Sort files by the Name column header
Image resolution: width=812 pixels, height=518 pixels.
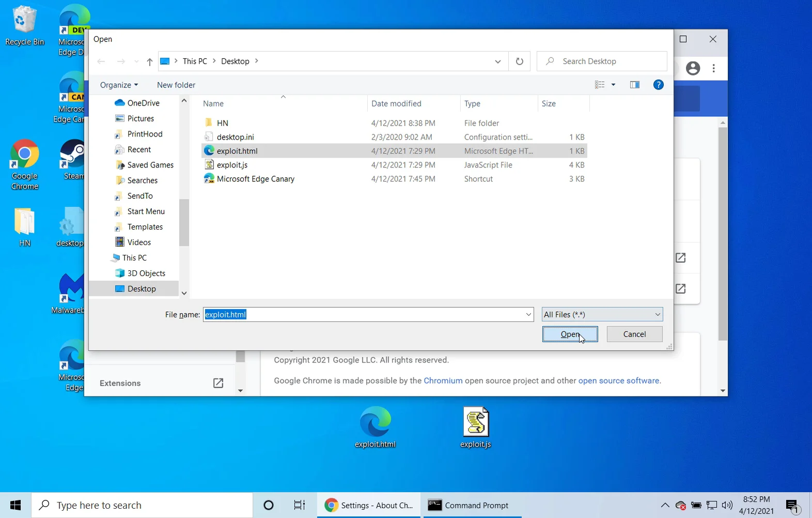(x=283, y=103)
